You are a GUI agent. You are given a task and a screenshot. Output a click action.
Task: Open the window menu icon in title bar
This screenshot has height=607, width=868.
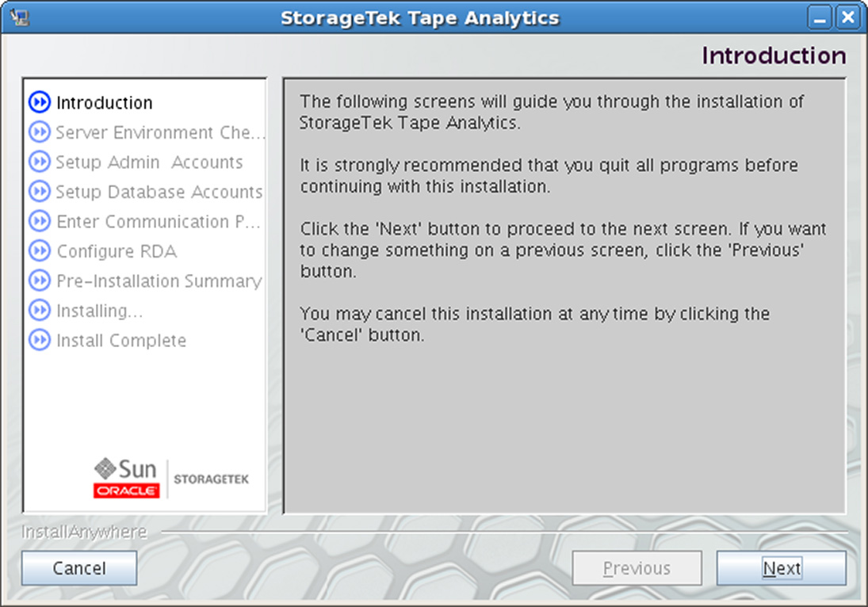click(x=19, y=17)
